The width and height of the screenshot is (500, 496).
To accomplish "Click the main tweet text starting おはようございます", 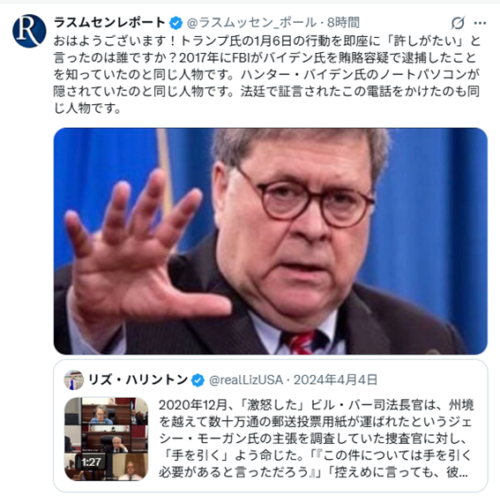I will [267, 74].
